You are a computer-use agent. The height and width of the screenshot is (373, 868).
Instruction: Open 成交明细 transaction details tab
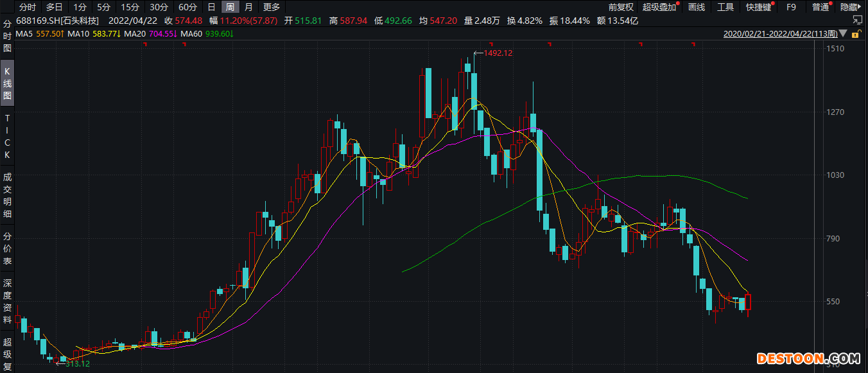click(8, 195)
